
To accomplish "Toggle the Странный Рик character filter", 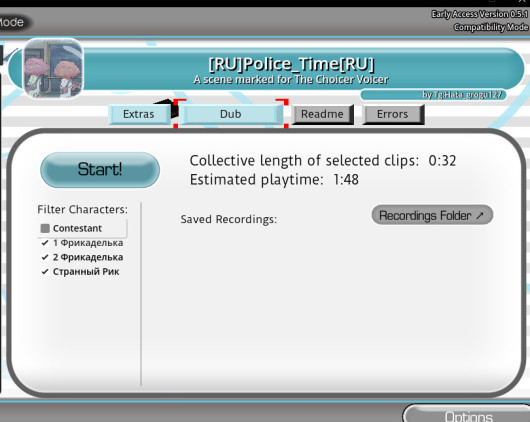I will (80, 272).
